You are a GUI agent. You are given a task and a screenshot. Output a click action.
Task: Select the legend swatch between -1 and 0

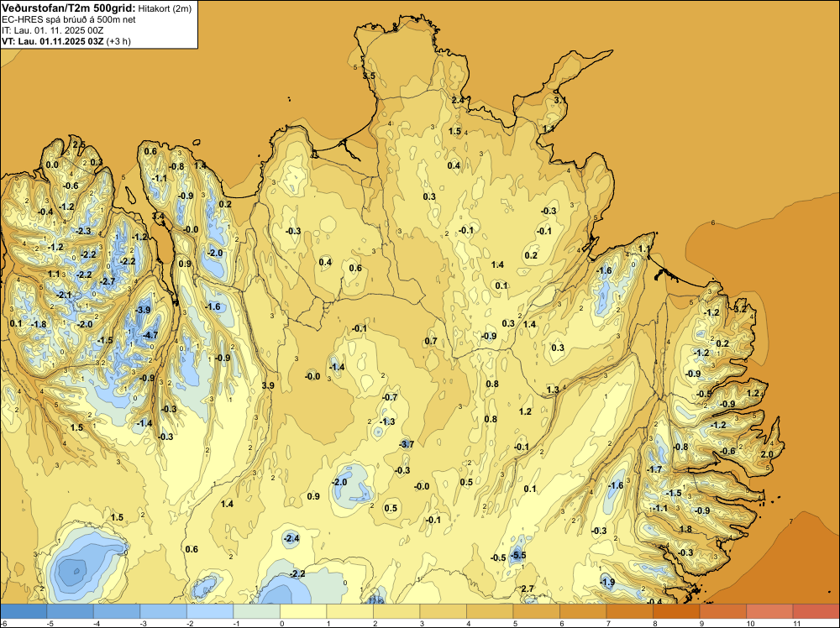pos(256,611)
